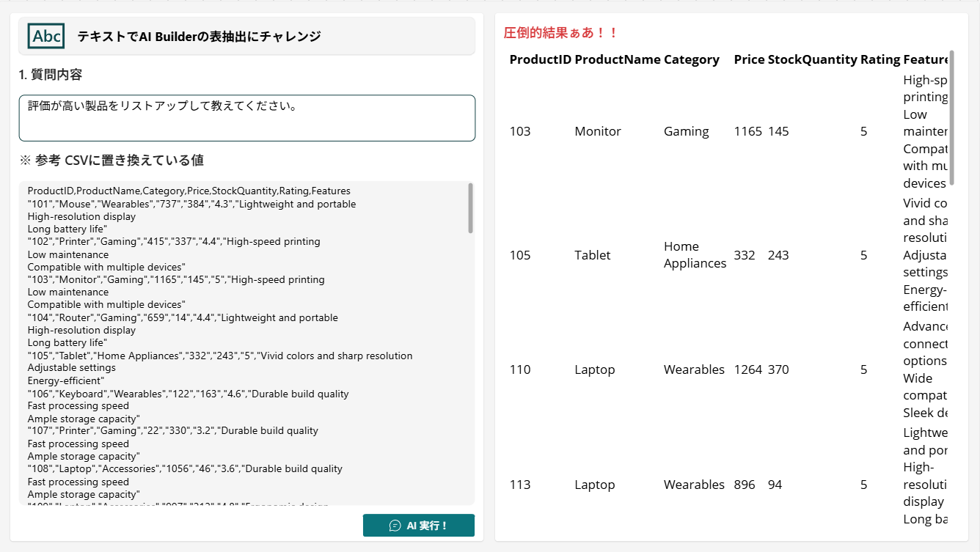Click the Energy-efficient" line in the CSV

point(66,380)
